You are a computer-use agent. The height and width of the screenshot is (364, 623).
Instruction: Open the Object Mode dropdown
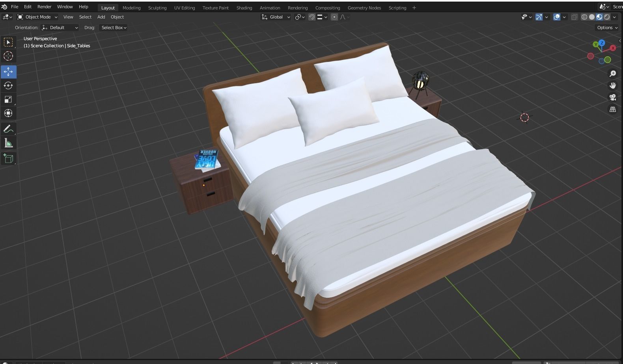point(37,17)
